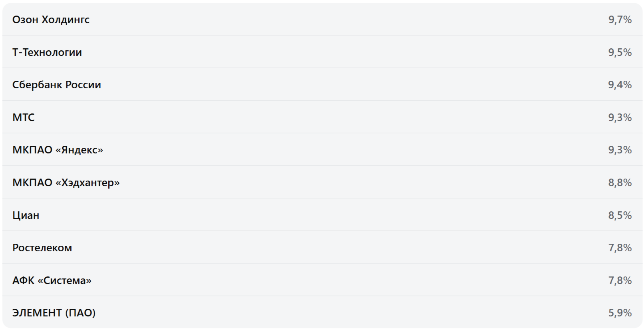
Task: Select the Ростелеком row label
Action: click(x=42, y=248)
